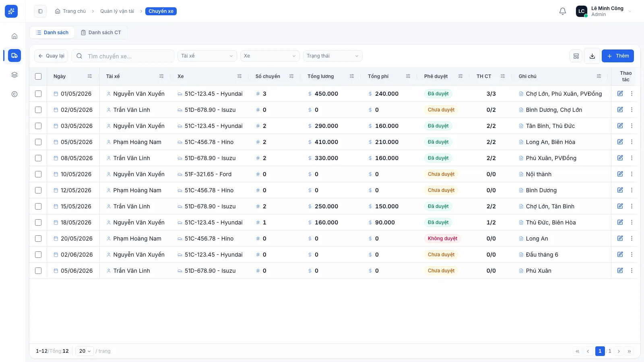Image resolution: width=644 pixels, height=362 pixels.
Task: Open Ngày column filter icon
Action: 90,76
